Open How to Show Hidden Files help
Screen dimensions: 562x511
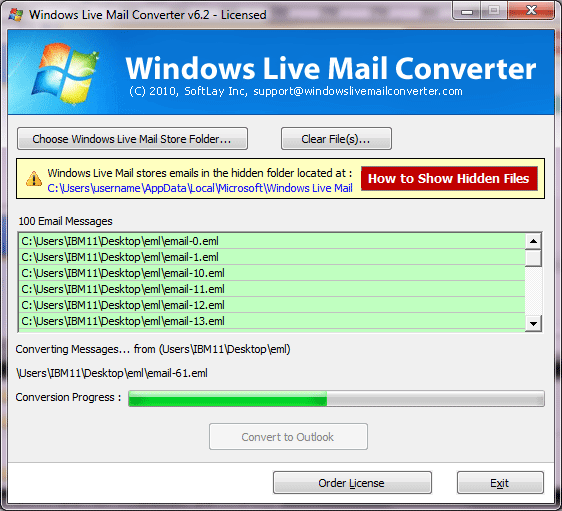point(449,178)
